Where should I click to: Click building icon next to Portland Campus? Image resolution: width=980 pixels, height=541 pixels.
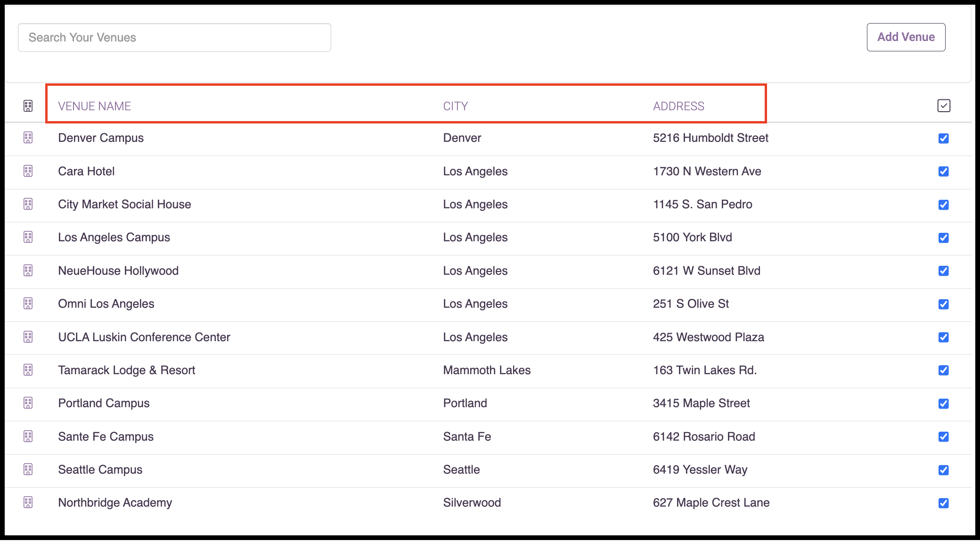click(x=28, y=403)
